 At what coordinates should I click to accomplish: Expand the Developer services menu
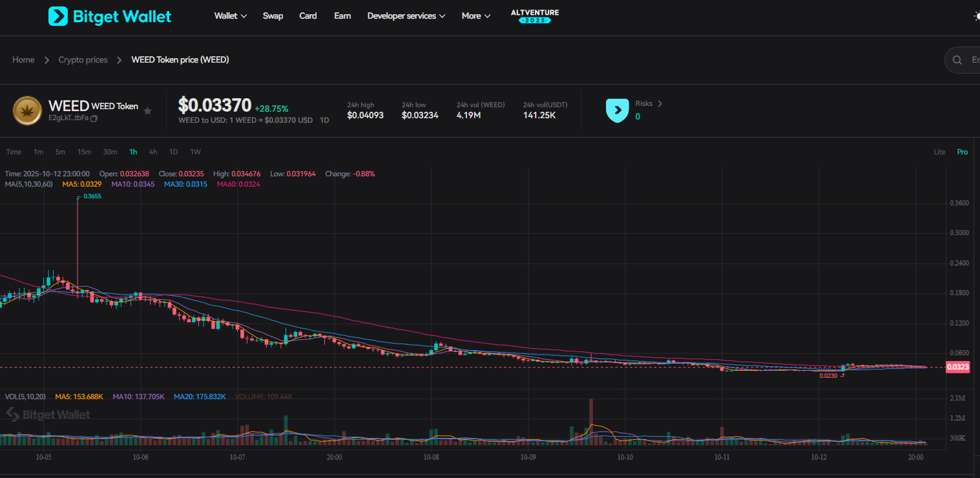click(406, 16)
